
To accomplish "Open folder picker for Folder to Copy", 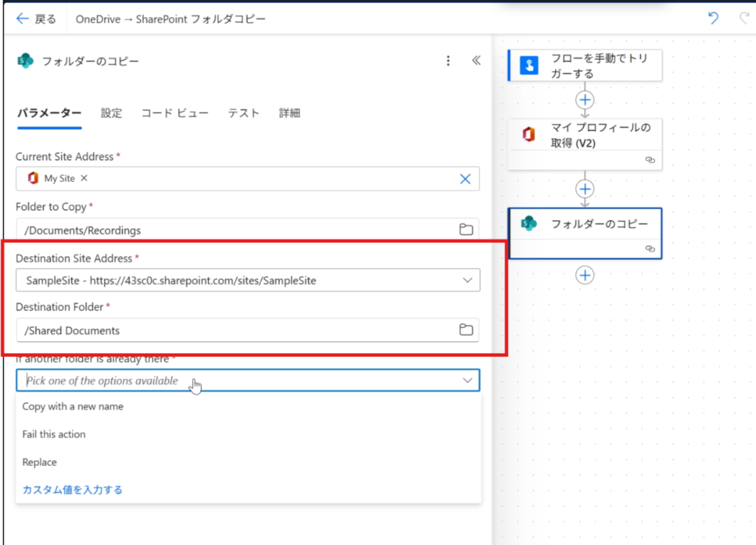I will click(x=466, y=230).
